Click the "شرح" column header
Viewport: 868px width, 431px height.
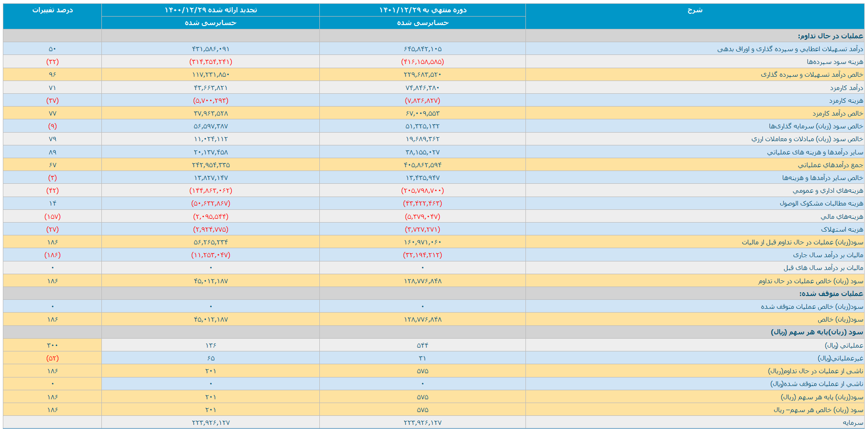tap(695, 10)
